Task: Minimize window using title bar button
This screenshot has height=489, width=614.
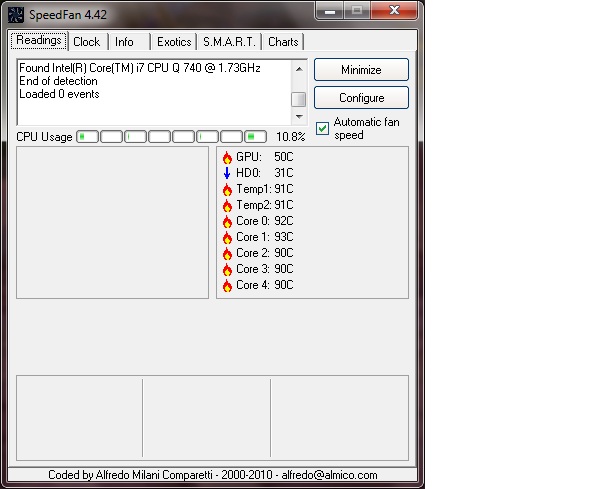Action: [x=330, y=11]
